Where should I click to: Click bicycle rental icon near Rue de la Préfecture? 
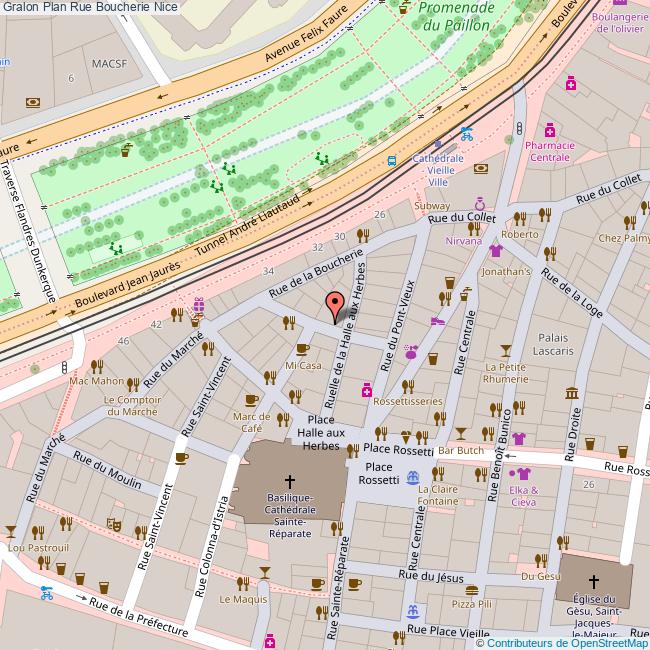pyautogui.click(x=46, y=591)
